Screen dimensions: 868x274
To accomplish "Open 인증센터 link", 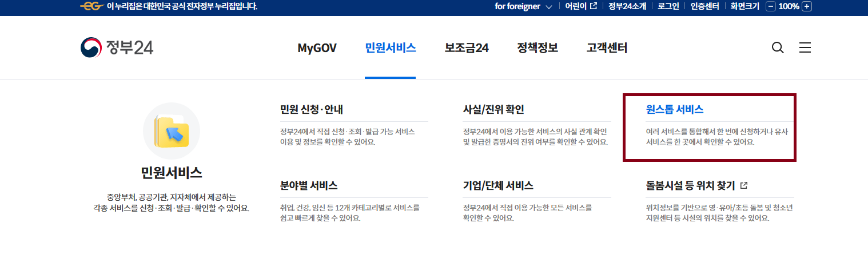I will tap(704, 6).
